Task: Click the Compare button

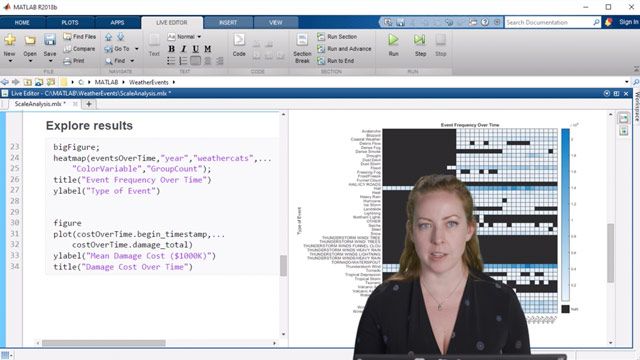Action: tap(79, 49)
